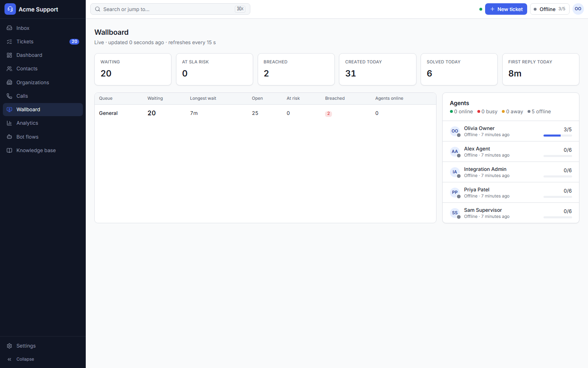Navigate to Analytics
The height and width of the screenshot is (368, 588).
coord(43,123)
